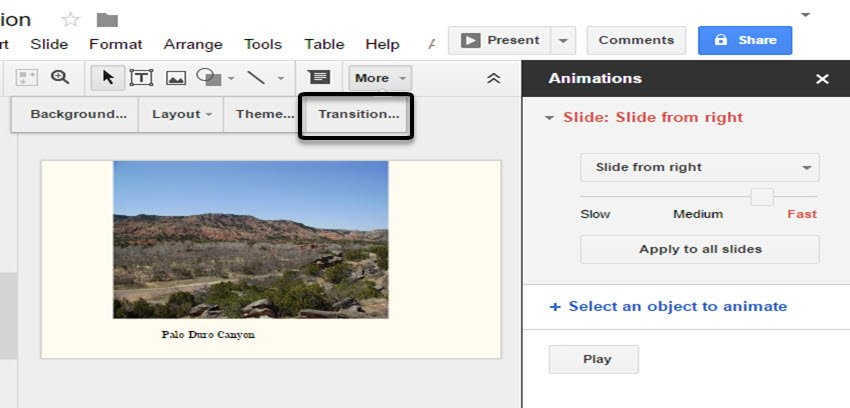Click the transition speed slider handle
850x408 pixels.
click(x=762, y=197)
